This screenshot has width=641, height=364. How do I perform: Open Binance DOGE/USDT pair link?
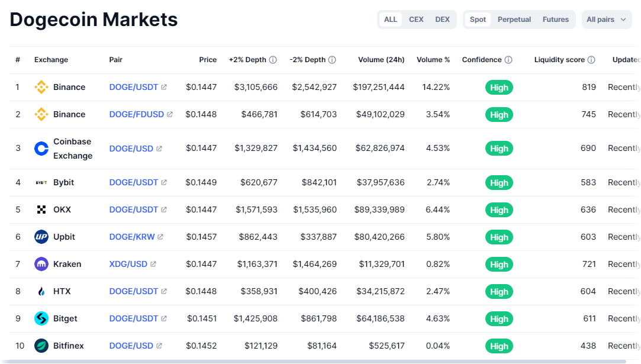(133, 87)
